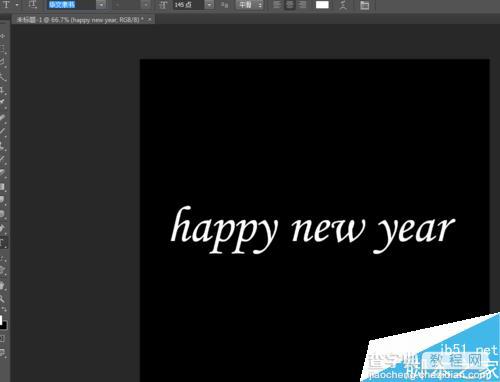Click the highlighted font family field
The image size is (500, 382).
point(71,5)
